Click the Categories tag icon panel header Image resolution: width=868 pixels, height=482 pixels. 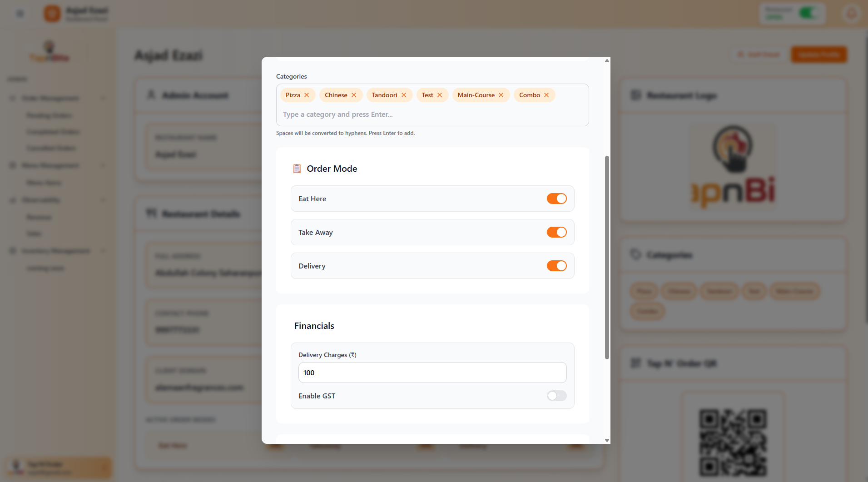(x=635, y=254)
